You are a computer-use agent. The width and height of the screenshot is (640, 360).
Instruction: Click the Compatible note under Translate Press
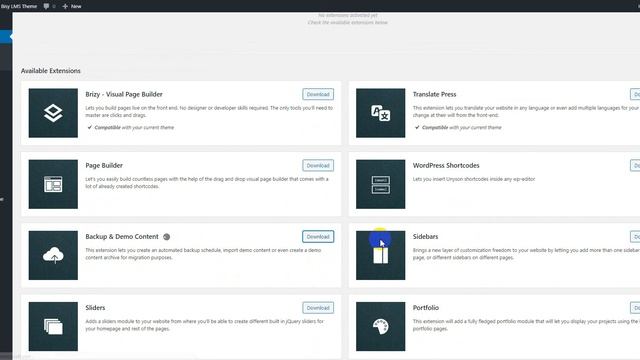point(458,127)
